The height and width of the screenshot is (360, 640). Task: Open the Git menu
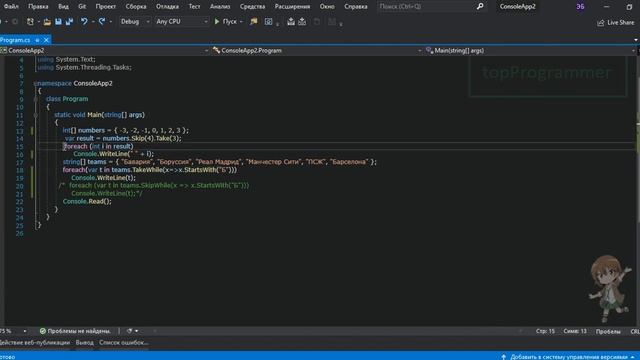pyautogui.click(x=82, y=7)
